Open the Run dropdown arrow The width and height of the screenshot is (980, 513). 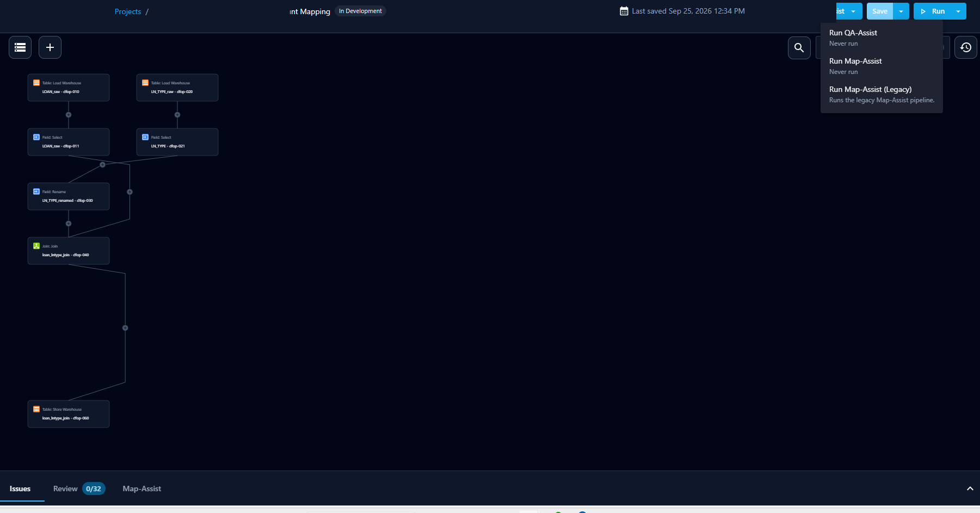point(958,11)
